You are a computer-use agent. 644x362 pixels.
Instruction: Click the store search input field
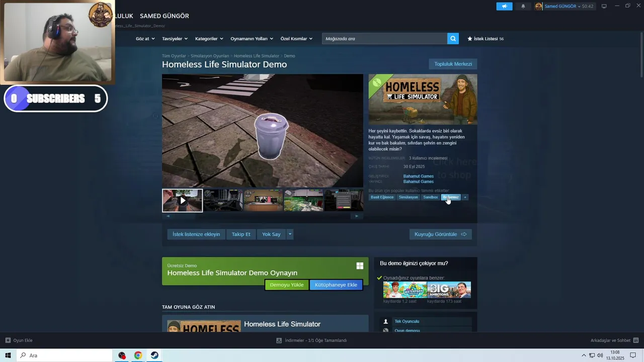point(384,38)
